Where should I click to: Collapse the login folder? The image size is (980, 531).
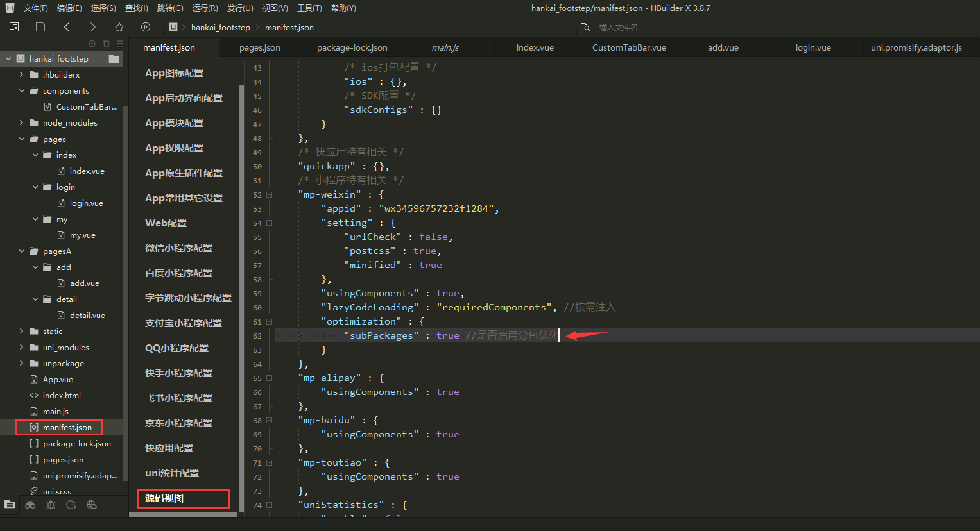[x=35, y=187]
